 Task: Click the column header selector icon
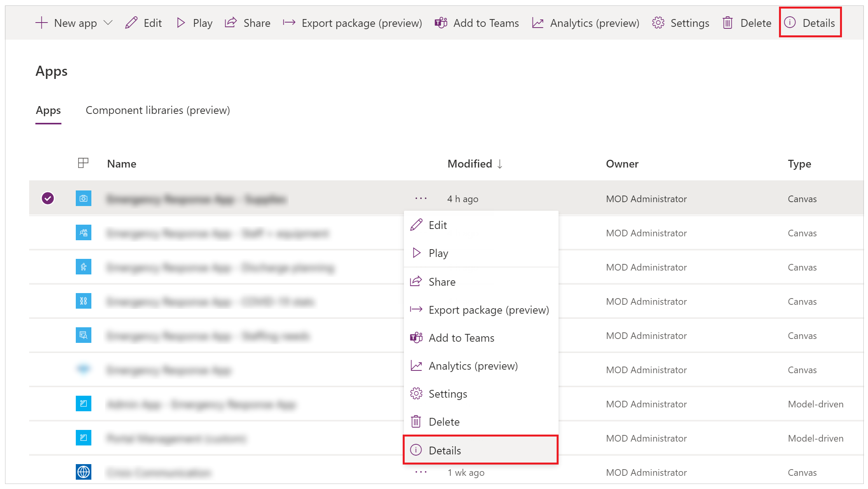pos(83,163)
